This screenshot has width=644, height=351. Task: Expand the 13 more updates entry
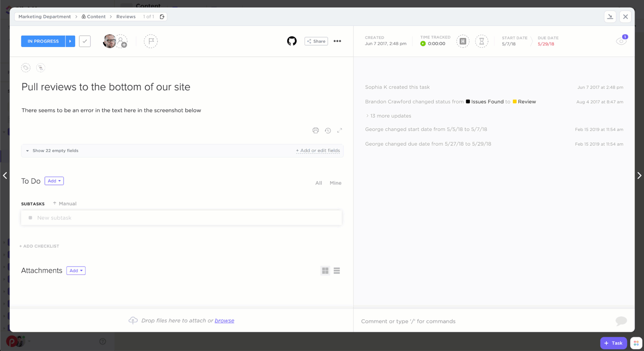[390, 116]
